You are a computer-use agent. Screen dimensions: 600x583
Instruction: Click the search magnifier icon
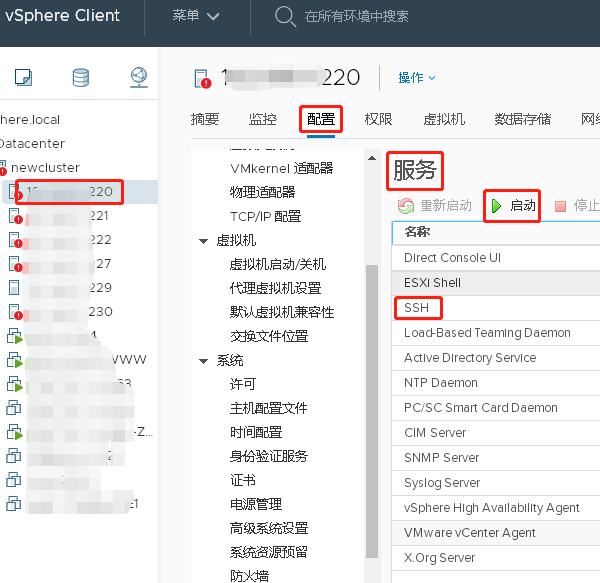point(285,16)
